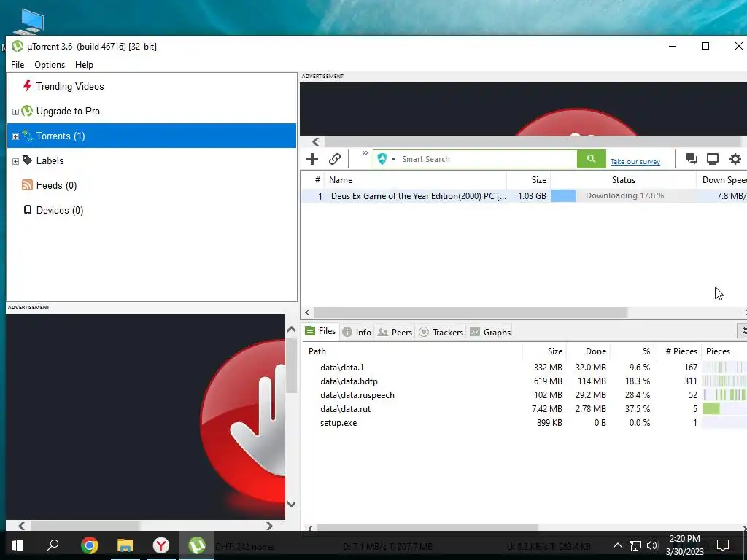Click the volume speaker tray icon

pos(652,545)
